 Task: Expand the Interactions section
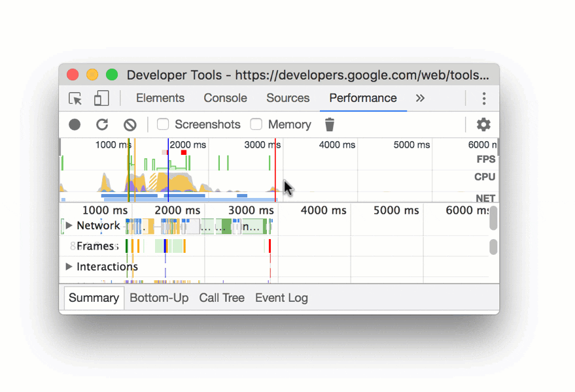tap(69, 267)
